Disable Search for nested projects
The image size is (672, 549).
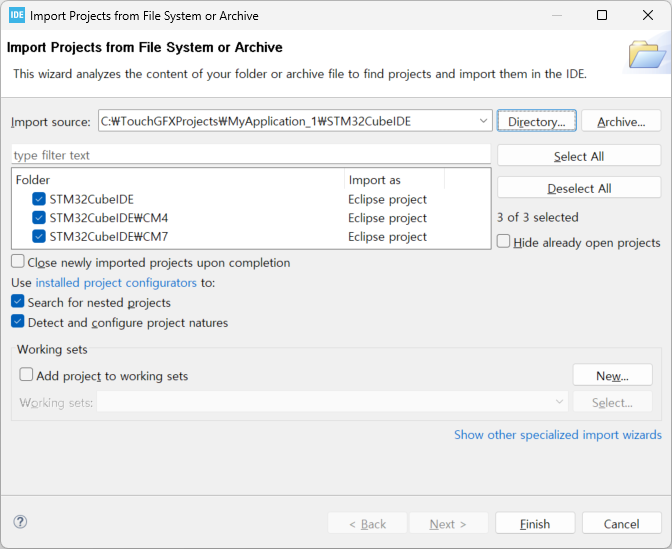tap(18, 302)
